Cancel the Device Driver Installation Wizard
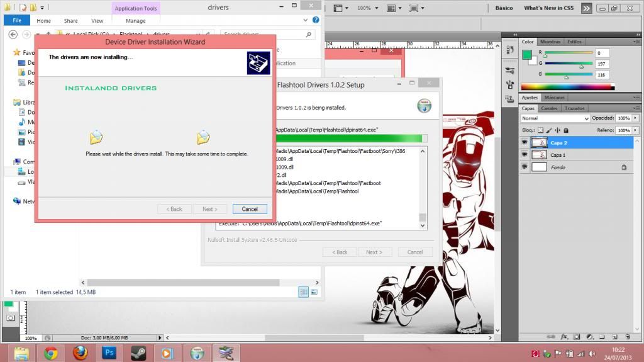The height and width of the screenshot is (362, 644). pyautogui.click(x=250, y=209)
